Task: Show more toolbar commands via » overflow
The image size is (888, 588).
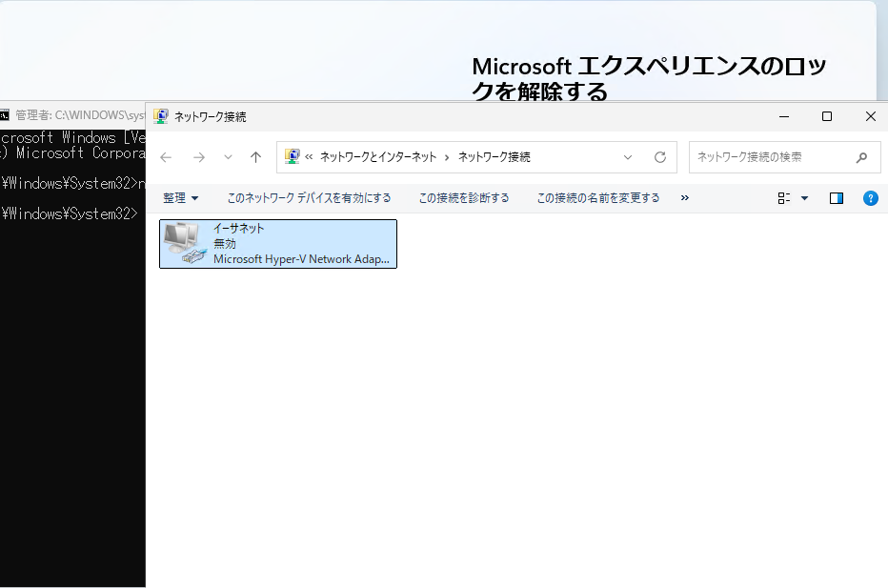Action: tap(684, 198)
